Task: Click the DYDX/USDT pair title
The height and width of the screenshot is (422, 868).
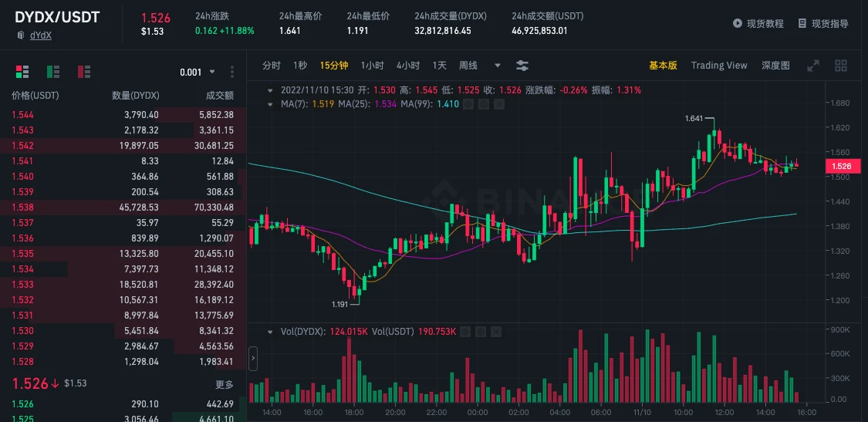Action: click(57, 17)
